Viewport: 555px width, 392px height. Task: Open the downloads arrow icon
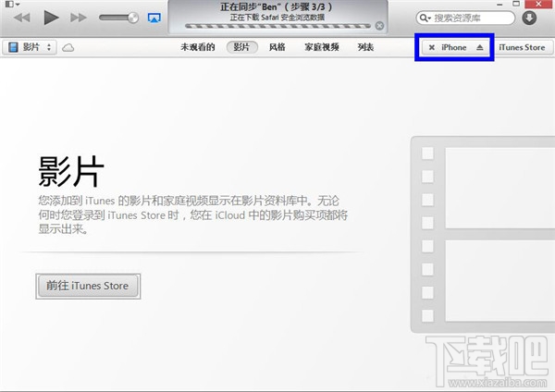point(529,18)
